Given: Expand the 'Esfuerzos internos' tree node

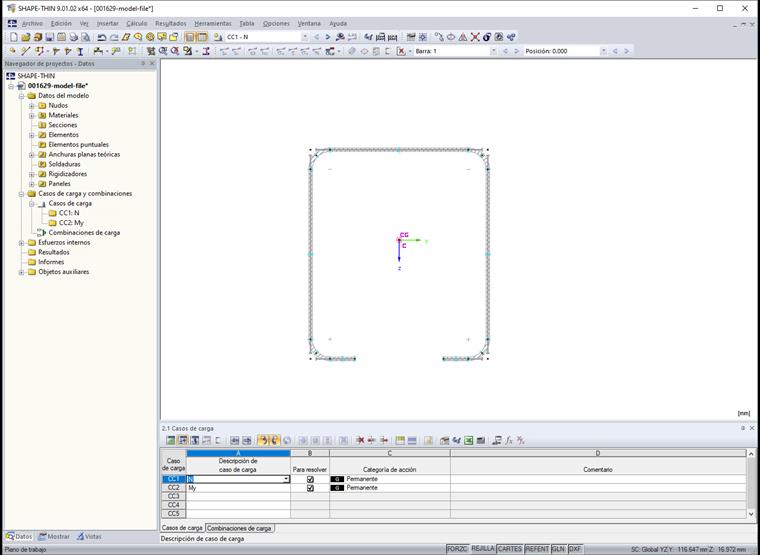Looking at the screenshot, I should click(21, 243).
